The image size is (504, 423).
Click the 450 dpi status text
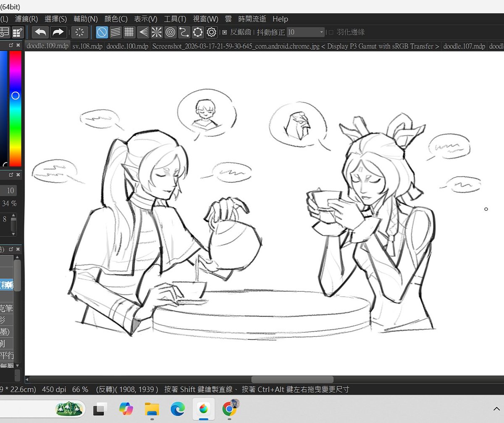click(x=55, y=389)
